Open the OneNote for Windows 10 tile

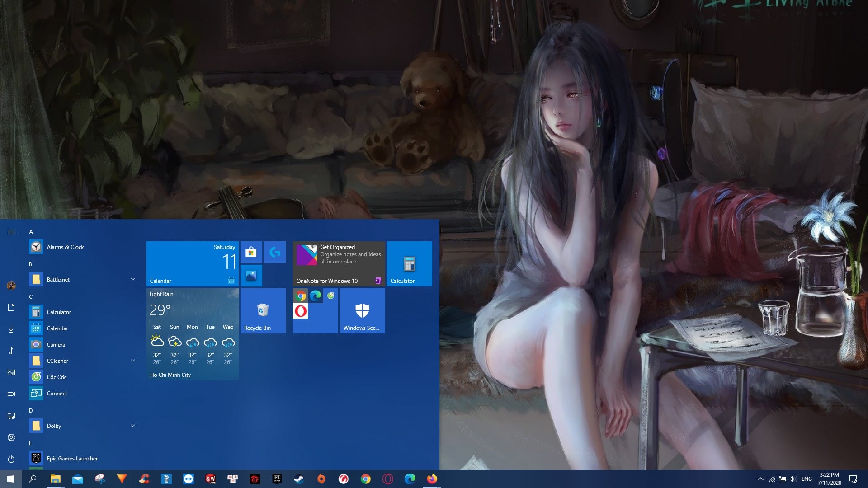[x=339, y=264]
